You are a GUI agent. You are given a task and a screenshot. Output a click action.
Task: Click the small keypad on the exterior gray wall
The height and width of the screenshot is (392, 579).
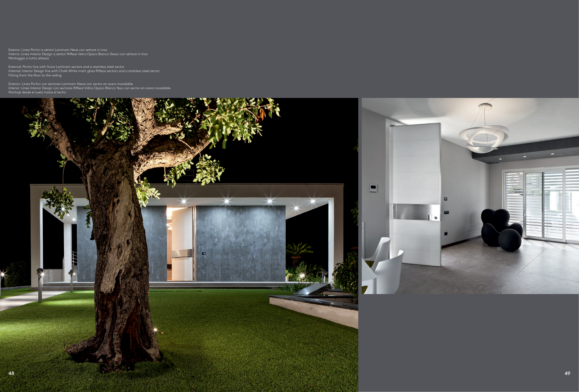point(204,253)
